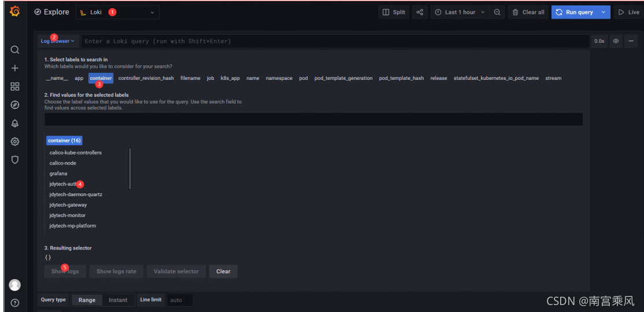Select the controller_revision_hash label

click(x=146, y=78)
